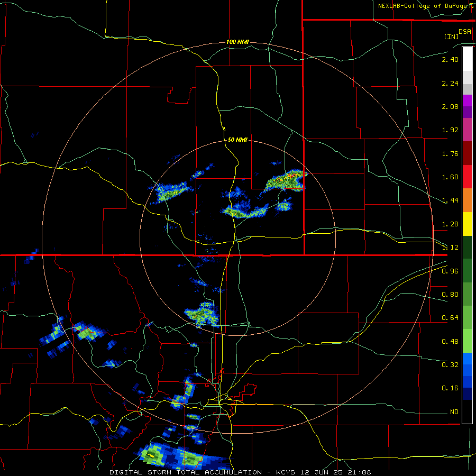Click the 1.76 legend value
This screenshot has width=476, height=476.
tap(450, 153)
